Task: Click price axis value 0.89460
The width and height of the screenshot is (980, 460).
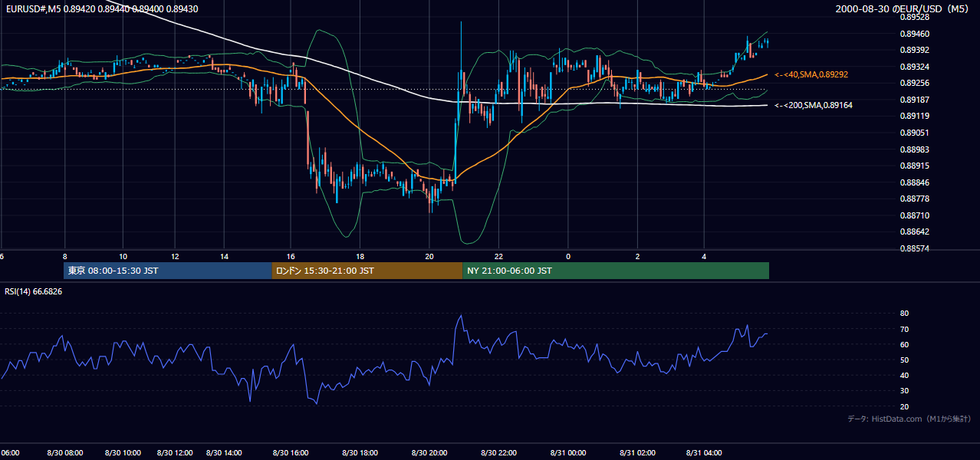Action: tap(915, 34)
